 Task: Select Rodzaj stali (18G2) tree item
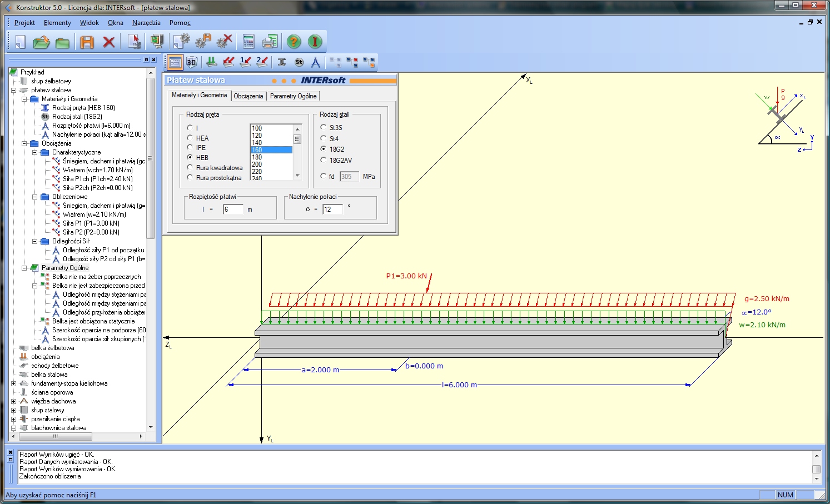coord(77,117)
